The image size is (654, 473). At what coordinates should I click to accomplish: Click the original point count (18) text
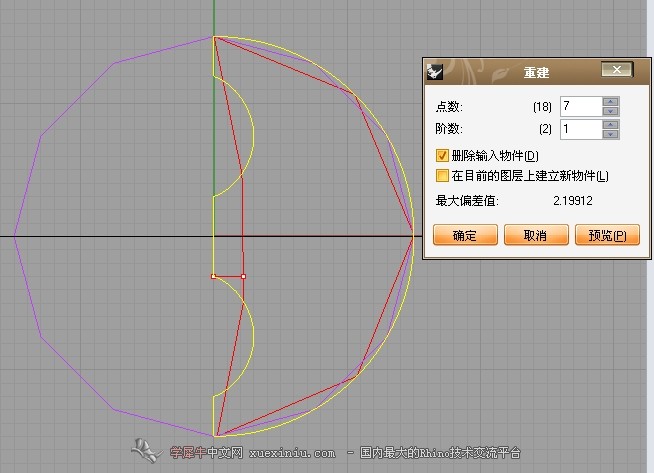point(542,107)
